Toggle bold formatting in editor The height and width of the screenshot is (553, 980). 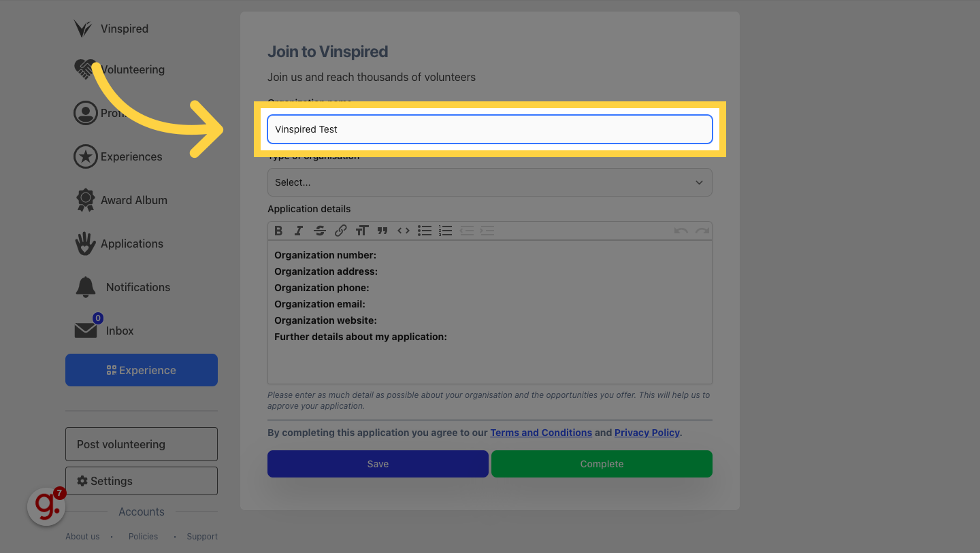tap(278, 231)
